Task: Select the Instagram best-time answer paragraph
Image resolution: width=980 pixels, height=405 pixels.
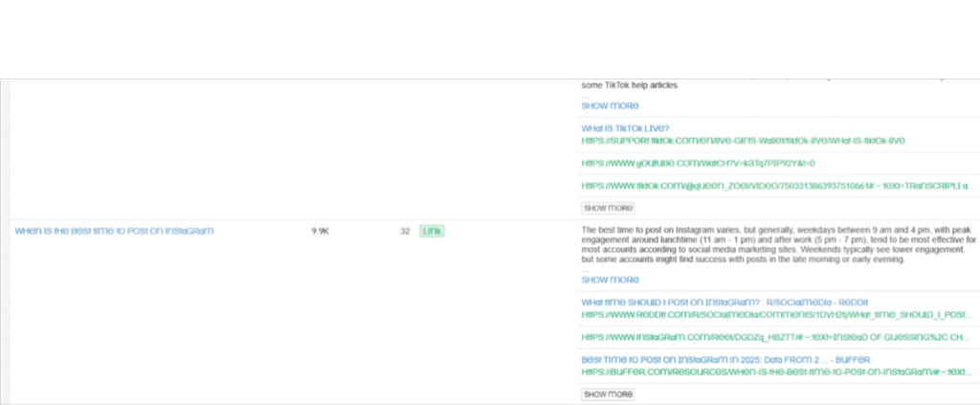Action: point(779,244)
